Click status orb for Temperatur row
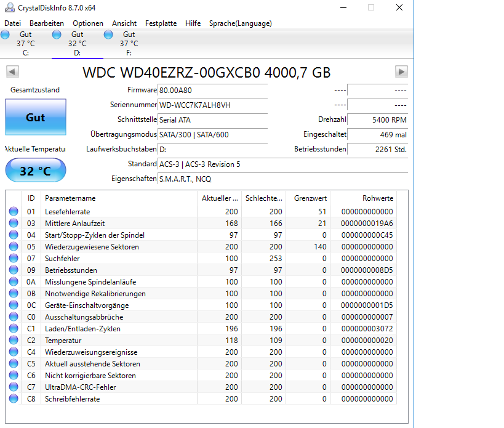 pos(14,340)
